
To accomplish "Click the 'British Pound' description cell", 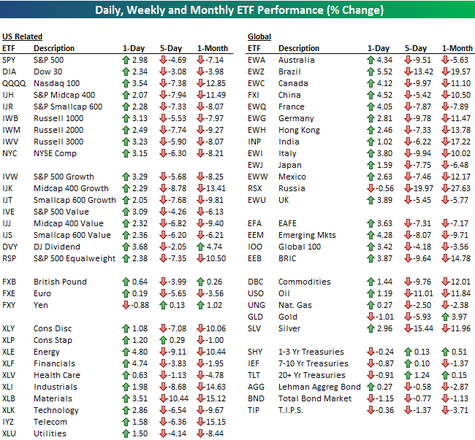I will coord(60,282).
